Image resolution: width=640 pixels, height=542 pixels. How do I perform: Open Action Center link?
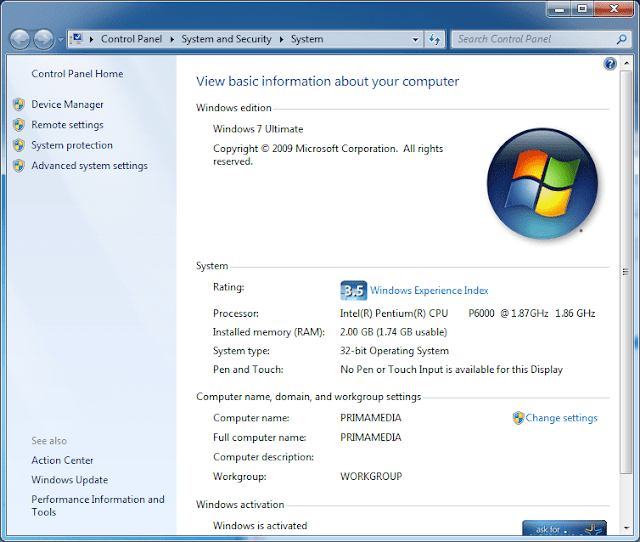tap(62, 460)
